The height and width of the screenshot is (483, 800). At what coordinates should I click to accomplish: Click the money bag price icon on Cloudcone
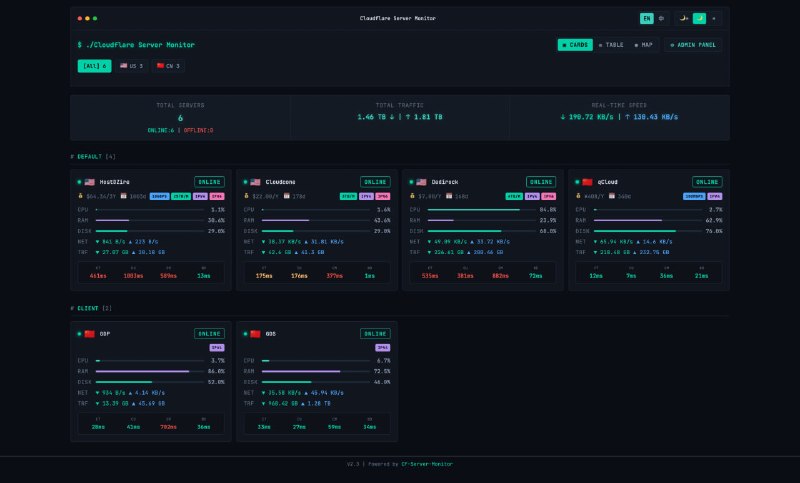[x=246, y=196]
